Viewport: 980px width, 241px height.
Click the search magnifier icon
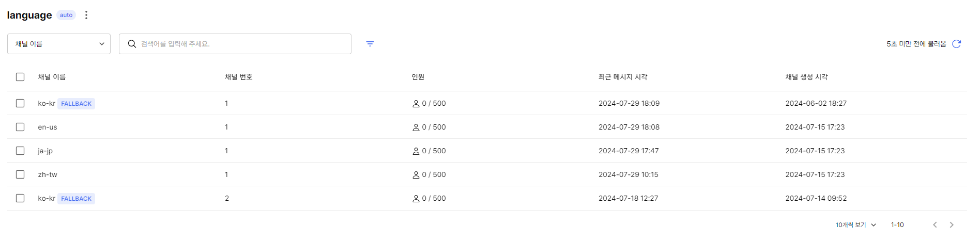(x=132, y=44)
